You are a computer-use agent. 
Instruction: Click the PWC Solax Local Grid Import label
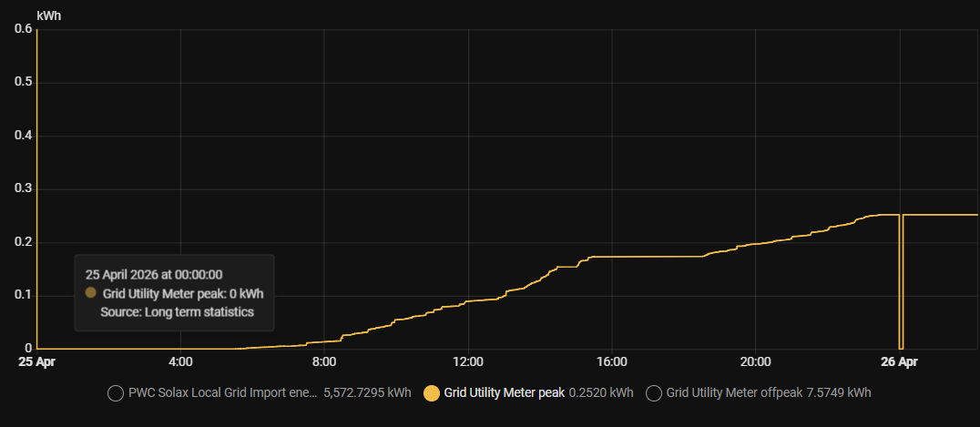223,393
